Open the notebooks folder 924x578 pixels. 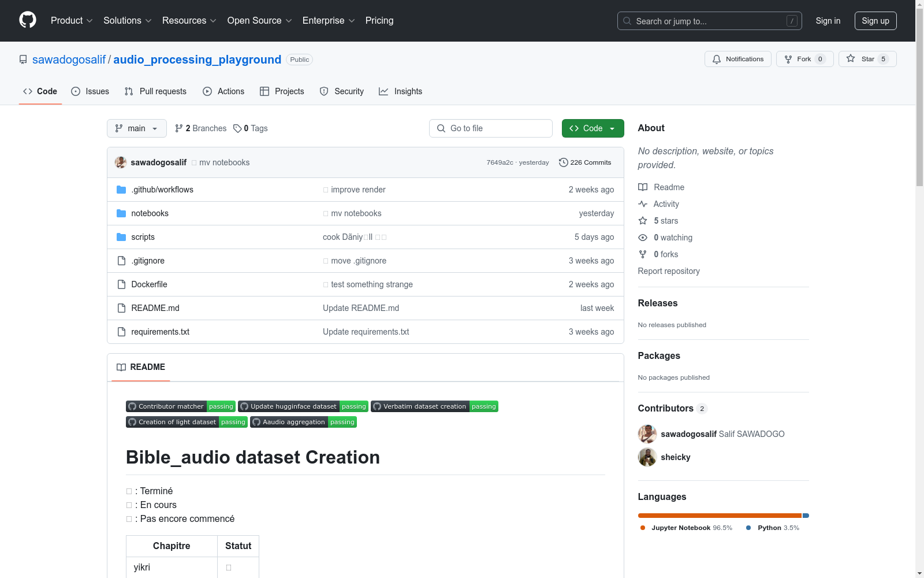click(150, 213)
